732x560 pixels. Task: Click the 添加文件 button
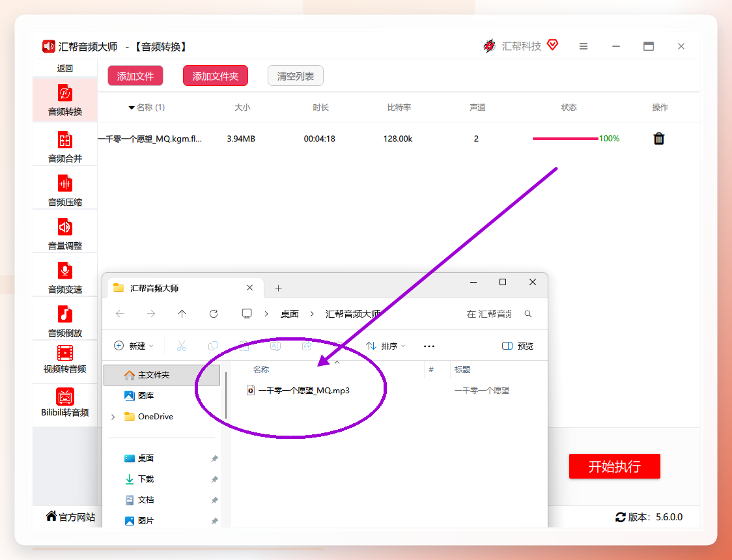[x=135, y=76]
